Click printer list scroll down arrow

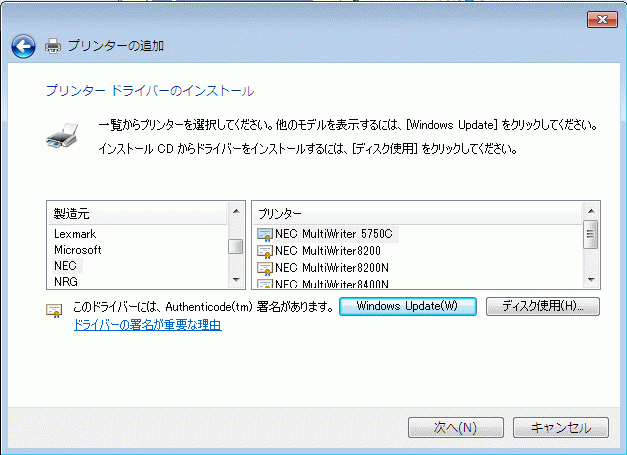pos(591,279)
